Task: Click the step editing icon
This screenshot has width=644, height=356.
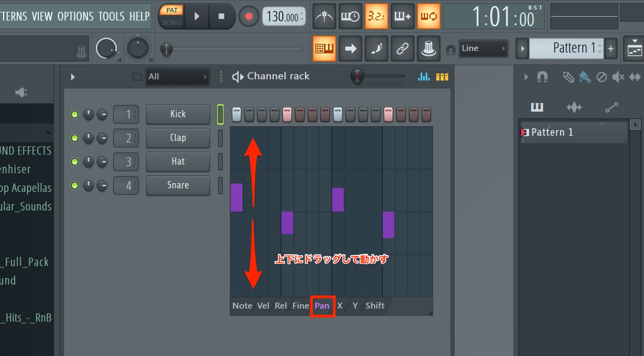Action: point(376,49)
